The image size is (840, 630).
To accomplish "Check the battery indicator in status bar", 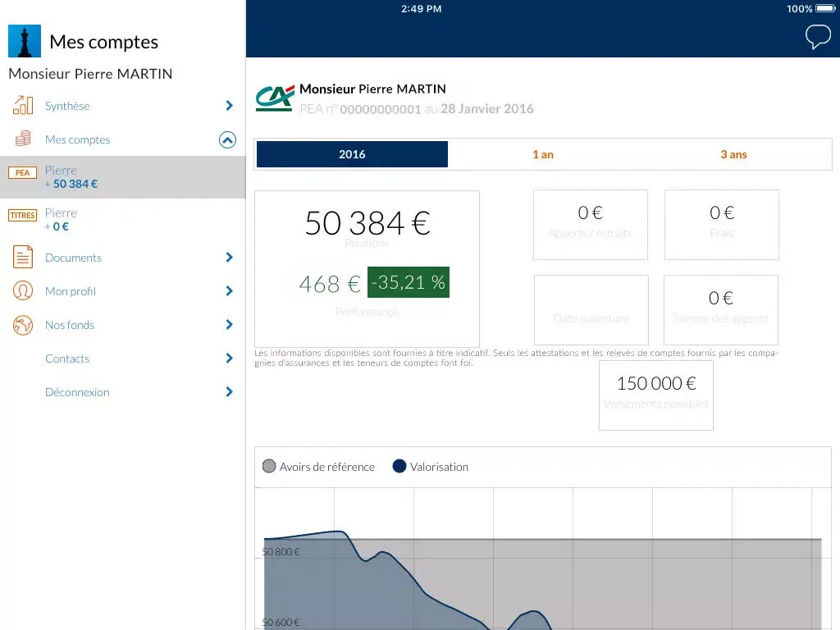I will pyautogui.click(x=825, y=8).
